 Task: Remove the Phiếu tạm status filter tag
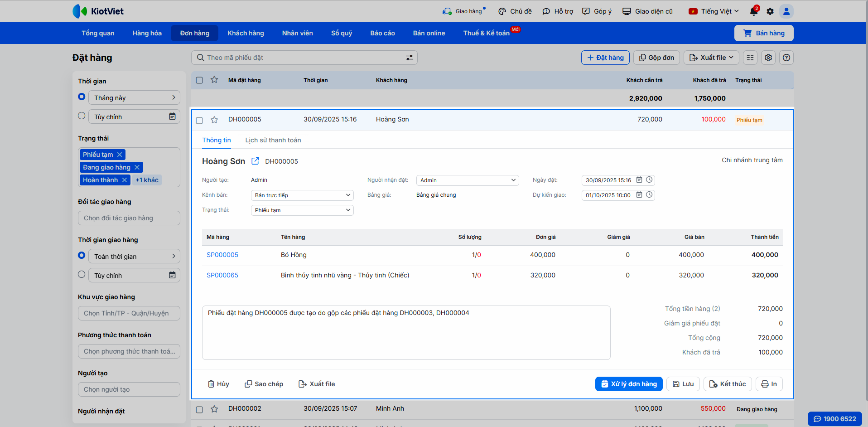click(x=120, y=155)
